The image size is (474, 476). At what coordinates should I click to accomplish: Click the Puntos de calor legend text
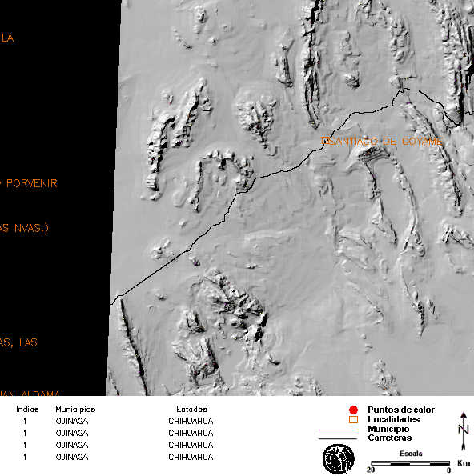[x=401, y=410]
